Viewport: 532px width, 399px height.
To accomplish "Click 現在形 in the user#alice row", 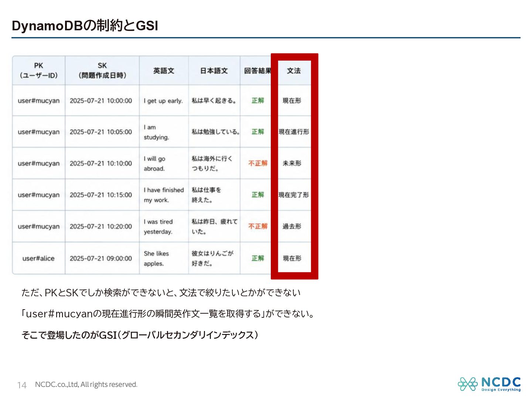I will click(292, 258).
